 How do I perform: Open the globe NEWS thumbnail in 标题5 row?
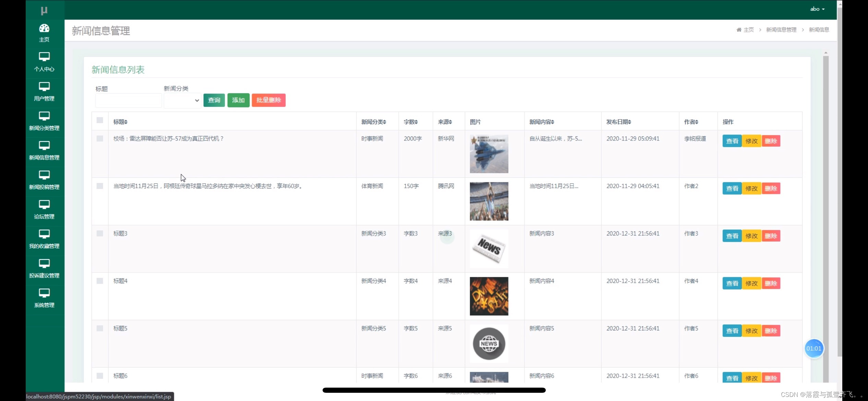tap(489, 344)
